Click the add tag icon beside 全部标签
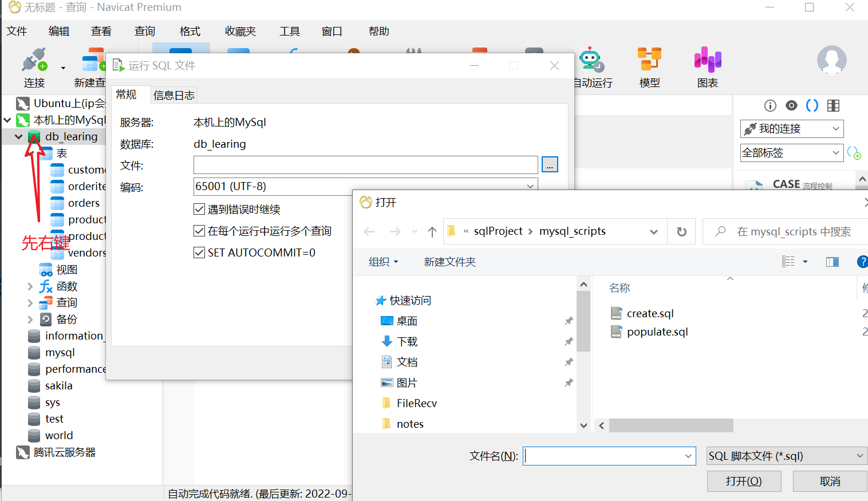The image size is (868, 501). pyautogui.click(x=854, y=153)
